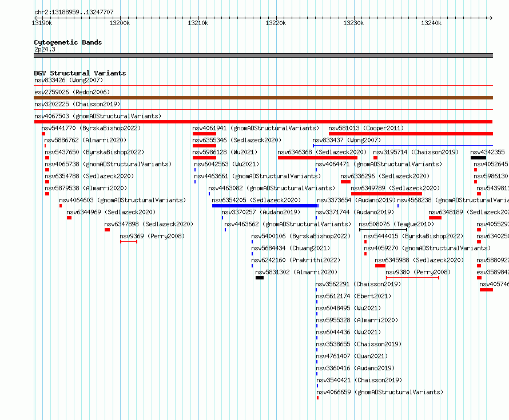This screenshot has height=420, width=509.
Task: Click nsv4064471 gnomAD variant label
Action: click(379, 164)
